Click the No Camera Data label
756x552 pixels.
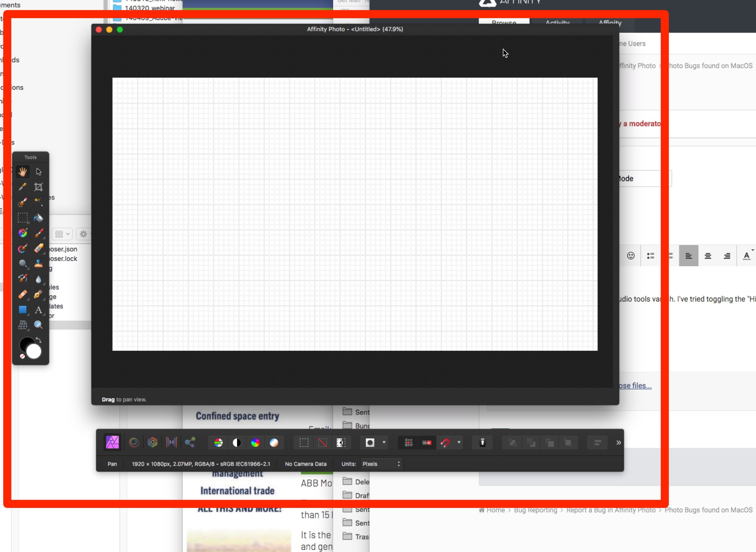[305, 464]
